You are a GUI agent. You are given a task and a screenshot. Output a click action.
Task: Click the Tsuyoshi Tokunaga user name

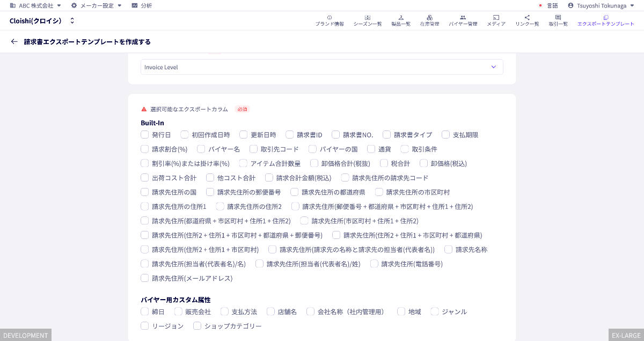pos(602,5)
